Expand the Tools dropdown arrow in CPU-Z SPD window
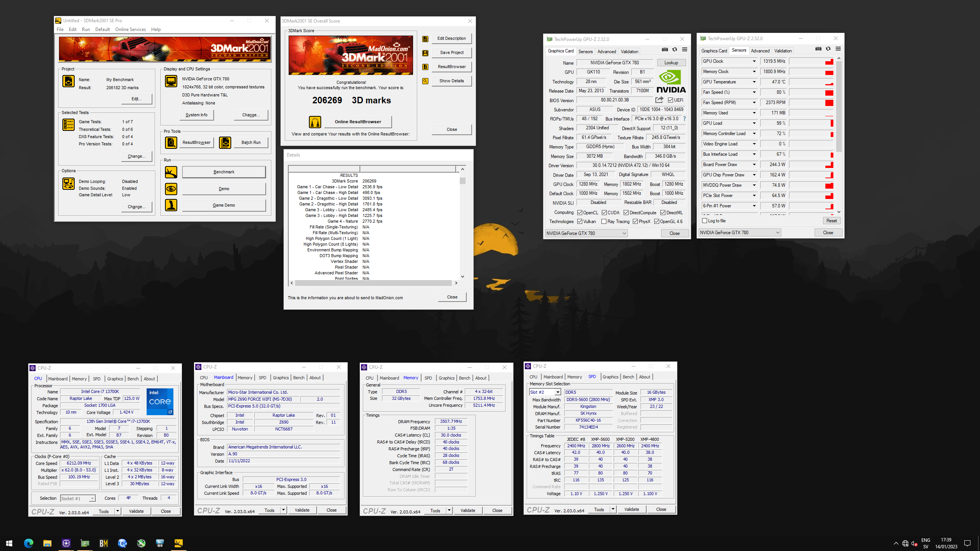 click(613, 509)
